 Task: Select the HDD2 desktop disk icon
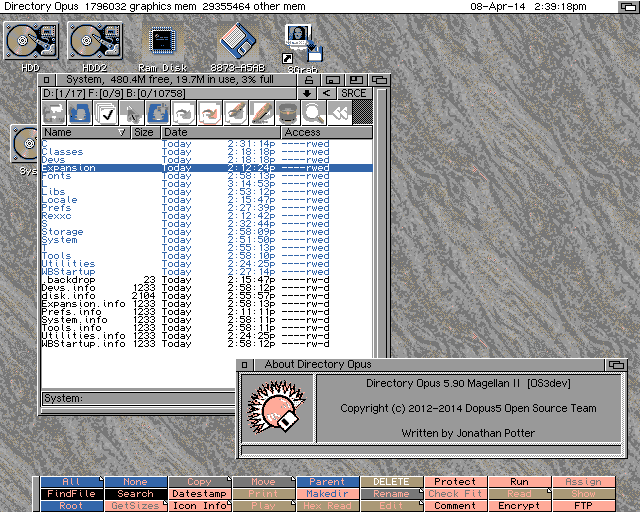coord(95,41)
